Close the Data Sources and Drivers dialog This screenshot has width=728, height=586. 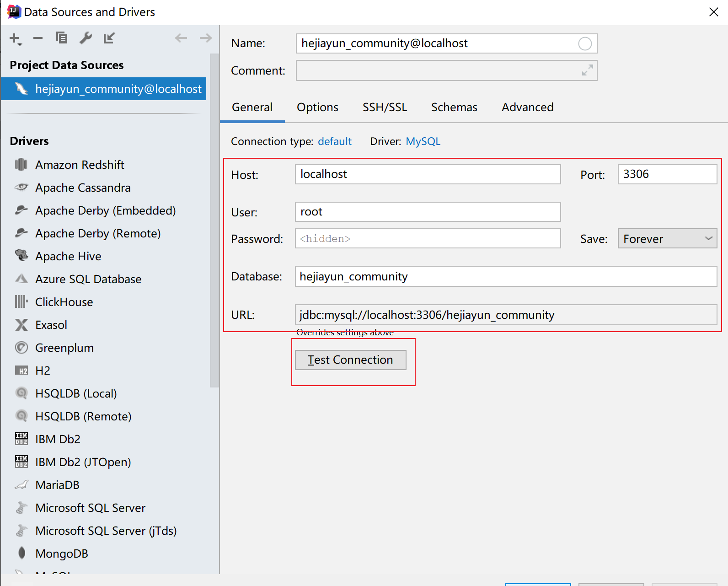tap(713, 12)
